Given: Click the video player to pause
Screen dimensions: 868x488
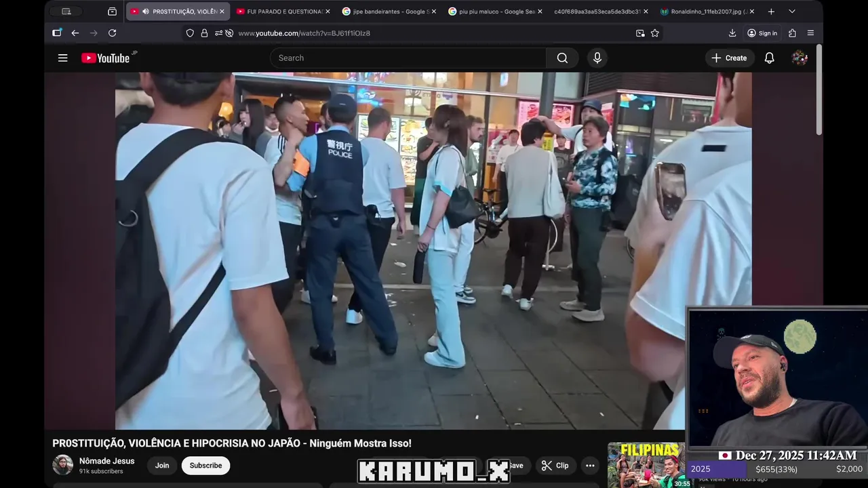Looking at the screenshot, I should pos(433,251).
